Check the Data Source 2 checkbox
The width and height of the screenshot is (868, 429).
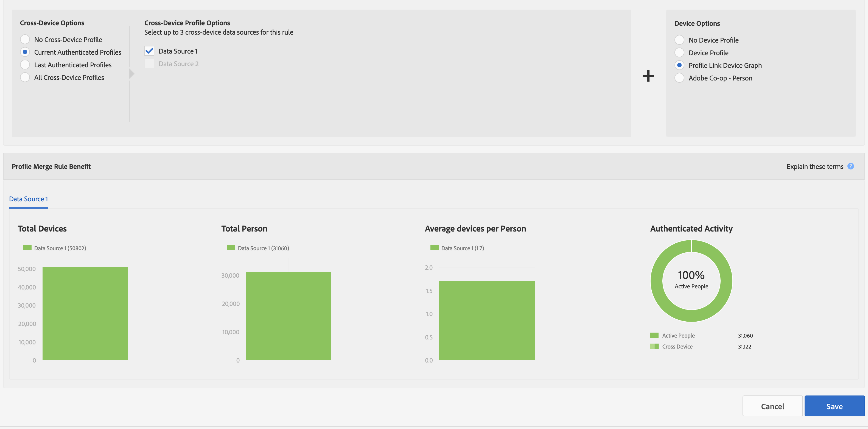(x=149, y=64)
